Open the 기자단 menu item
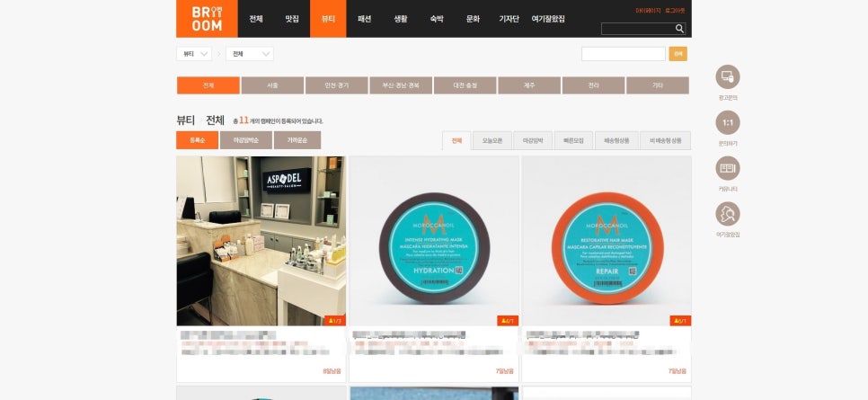The width and height of the screenshot is (868, 400). click(509, 19)
